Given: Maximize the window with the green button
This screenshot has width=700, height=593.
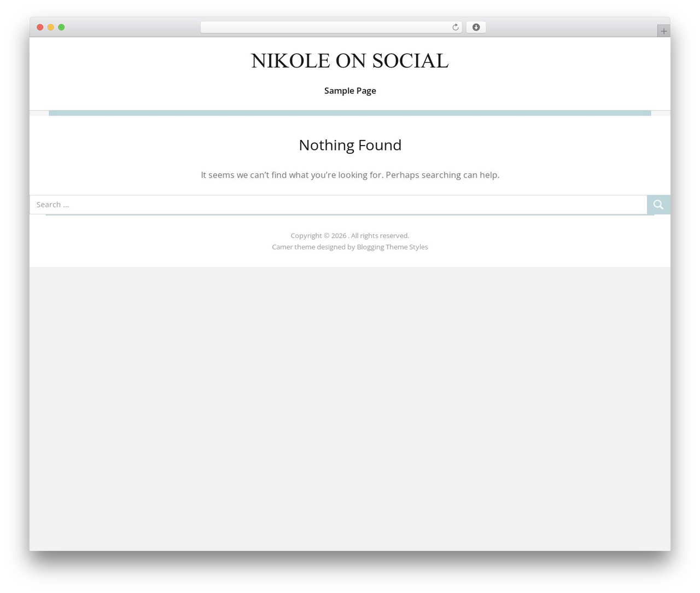Looking at the screenshot, I should click(x=61, y=27).
